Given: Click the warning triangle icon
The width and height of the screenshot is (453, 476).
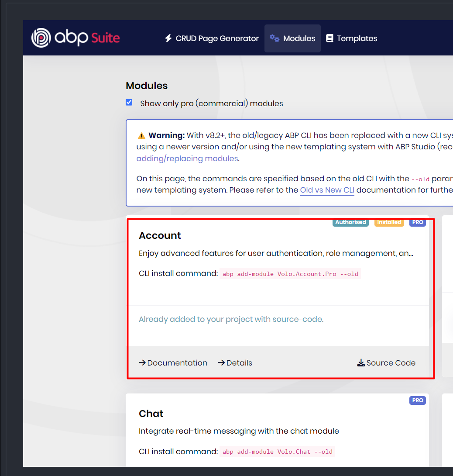Looking at the screenshot, I should 141,135.
